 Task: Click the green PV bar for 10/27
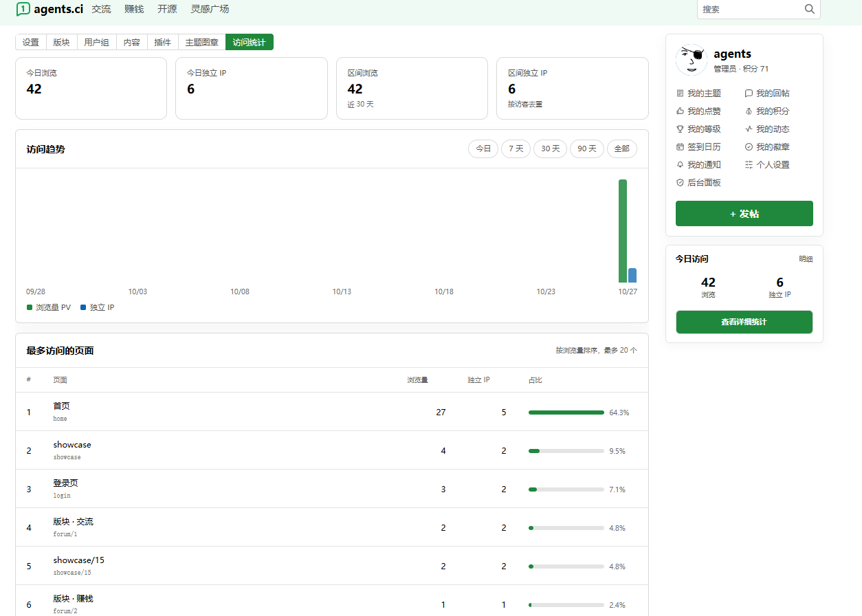[x=623, y=231]
